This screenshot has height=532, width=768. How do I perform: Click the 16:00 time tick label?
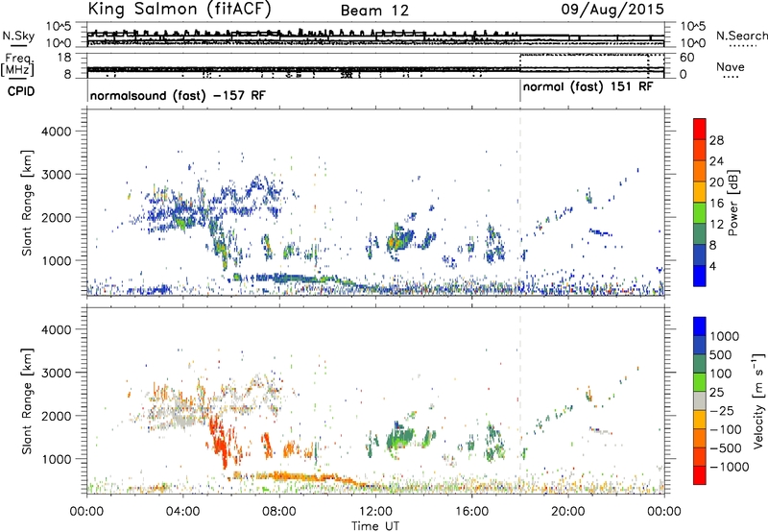(472, 512)
